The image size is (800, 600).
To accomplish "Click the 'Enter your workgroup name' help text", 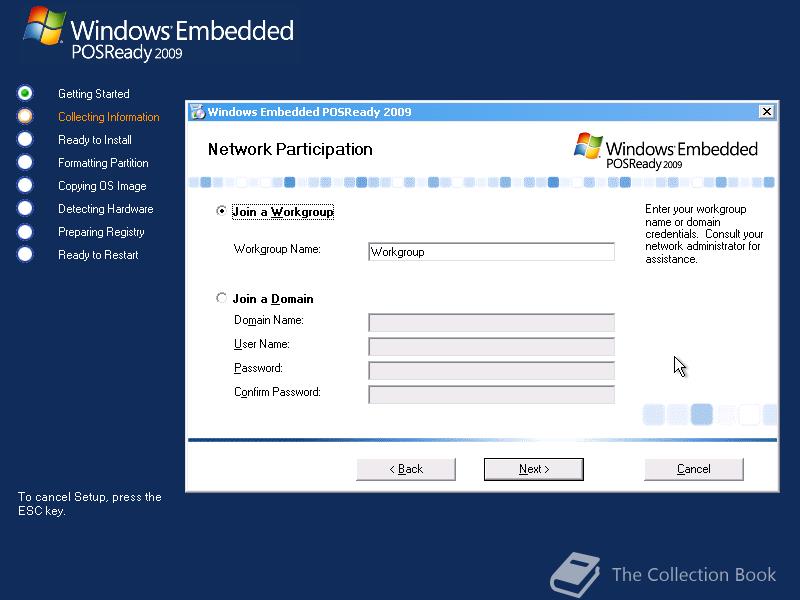I will (704, 234).
